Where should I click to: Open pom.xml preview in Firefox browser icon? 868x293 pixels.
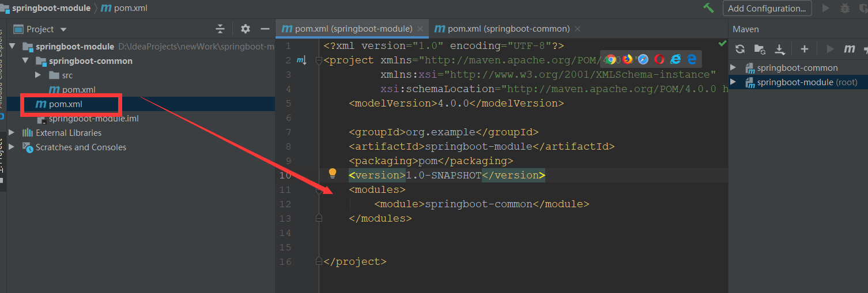(x=627, y=59)
